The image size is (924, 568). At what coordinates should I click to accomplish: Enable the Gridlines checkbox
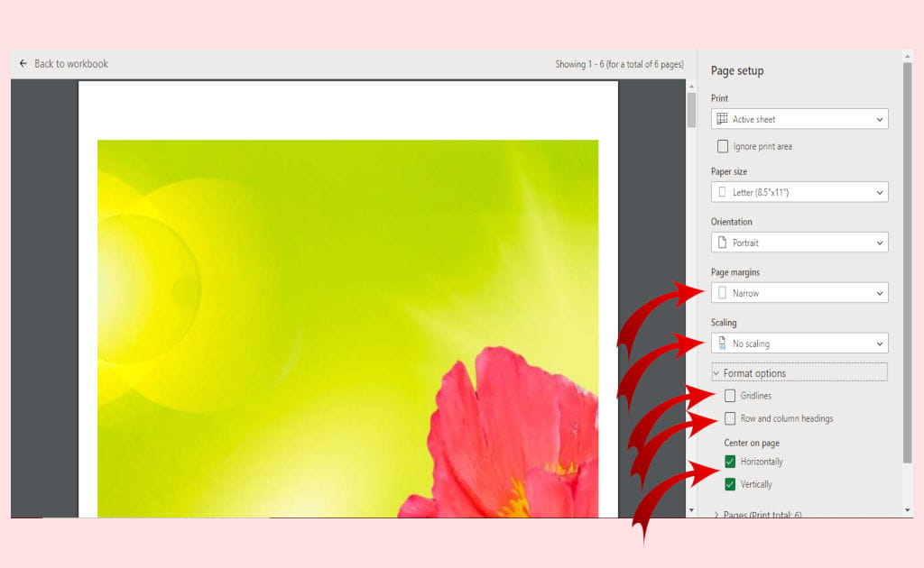[x=729, y=396]
